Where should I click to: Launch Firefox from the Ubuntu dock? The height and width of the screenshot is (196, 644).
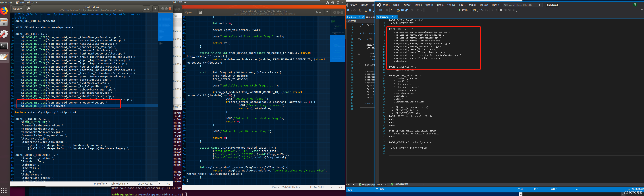pos(4,11)
